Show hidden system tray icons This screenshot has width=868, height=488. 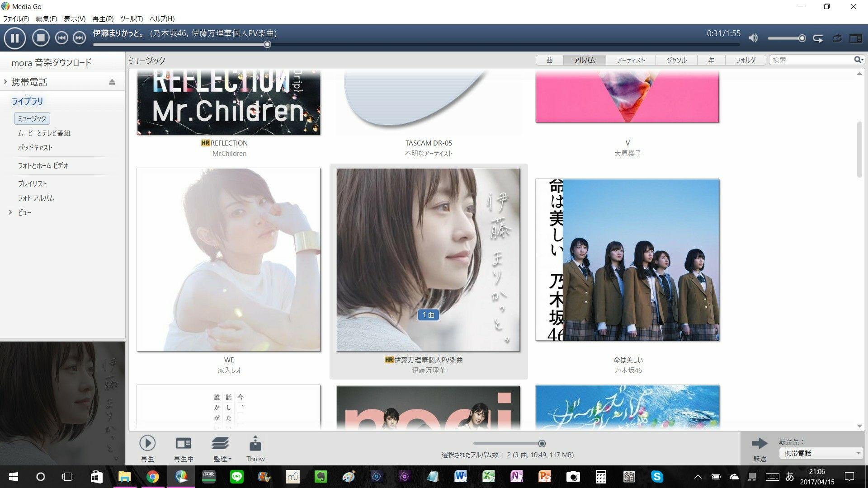698,477
